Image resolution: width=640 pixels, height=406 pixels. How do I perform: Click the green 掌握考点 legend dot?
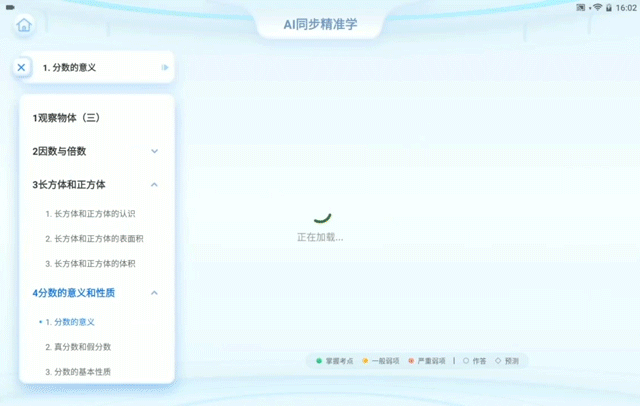[x=319, y=360]
